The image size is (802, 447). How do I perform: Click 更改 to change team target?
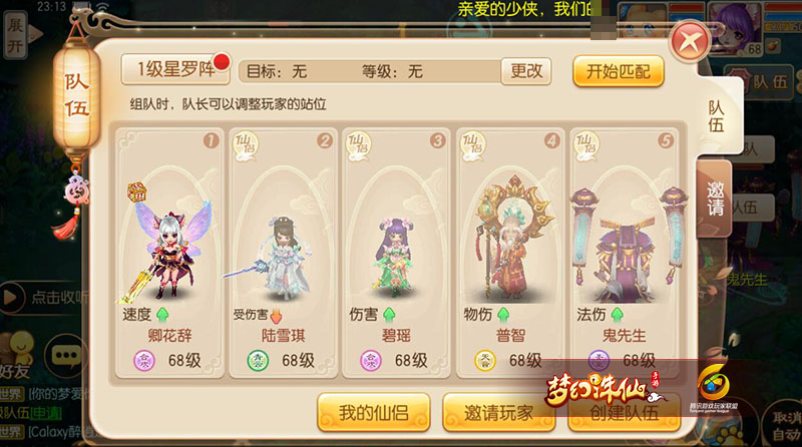[x=526, y=71]
